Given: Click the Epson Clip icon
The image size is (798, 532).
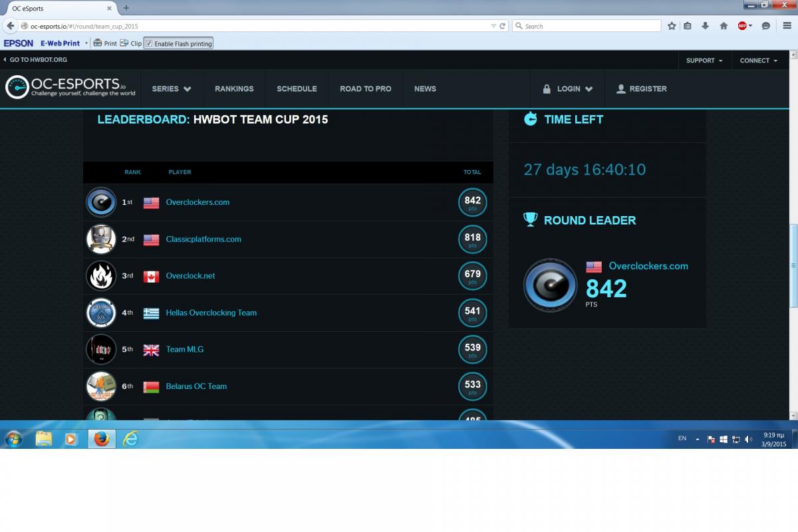Looking at the screenshot, I should point(124,43).
